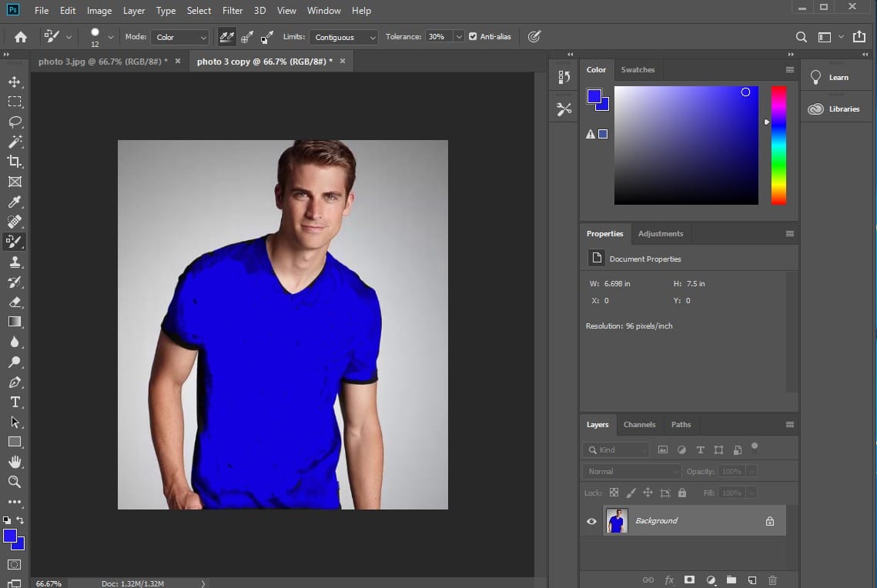Screen dimensions: 877x588
Task: Open the Limits dropdown
Action: coord(343,36)
